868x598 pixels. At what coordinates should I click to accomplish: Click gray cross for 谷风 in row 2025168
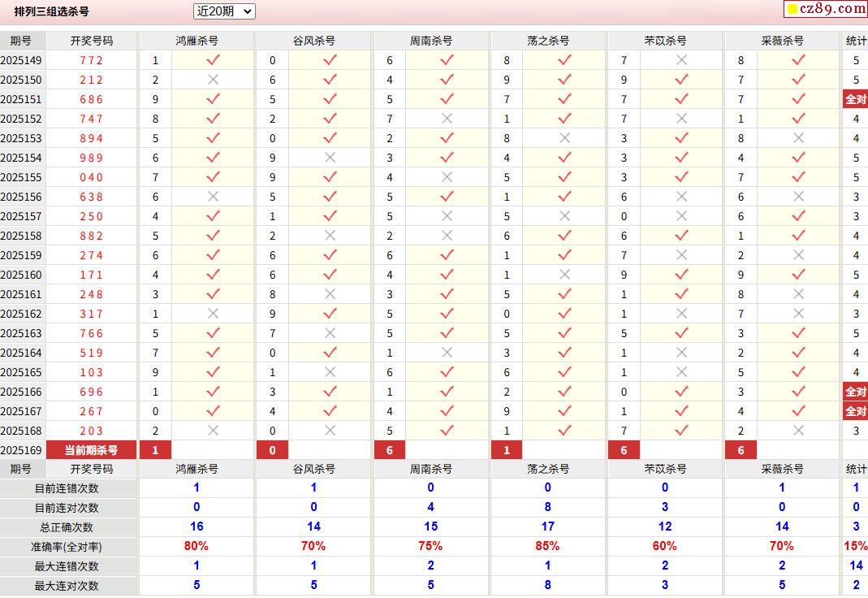point(330,431)
